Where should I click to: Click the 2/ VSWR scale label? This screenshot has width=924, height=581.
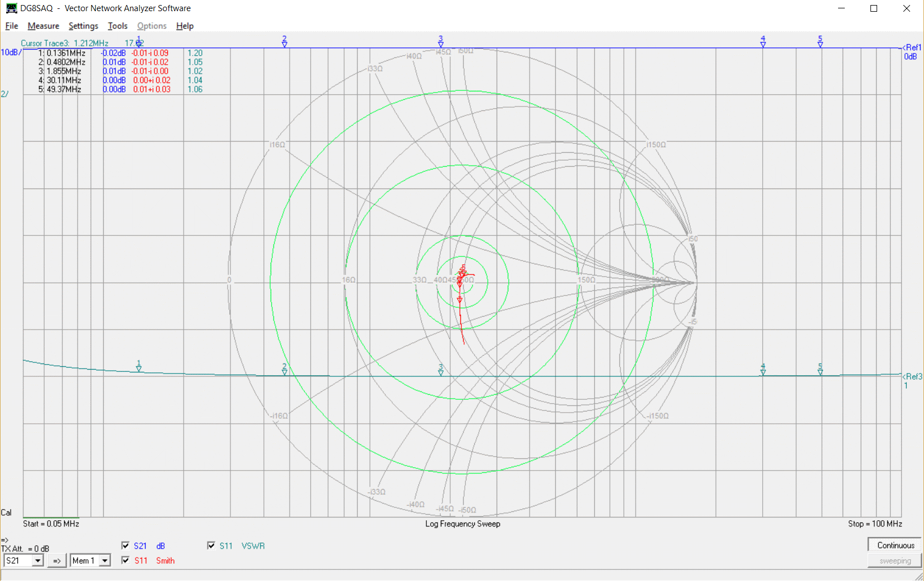4,94
